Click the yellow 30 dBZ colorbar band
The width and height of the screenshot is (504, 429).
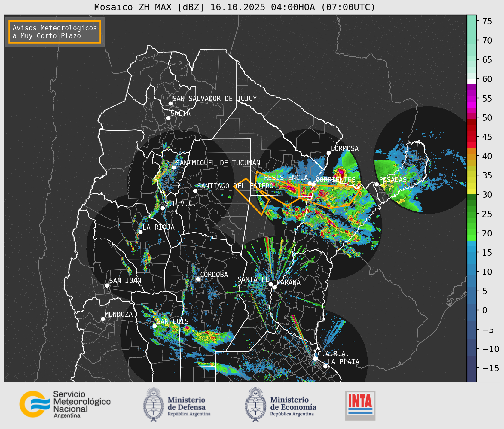point(472,191)
